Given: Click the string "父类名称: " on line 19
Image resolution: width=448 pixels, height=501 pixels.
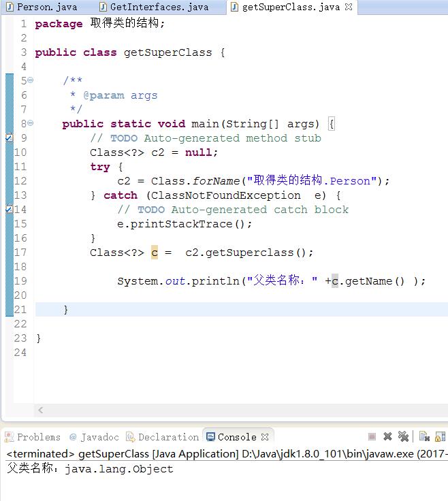Looking at the screenshot, I should [282, 280].
